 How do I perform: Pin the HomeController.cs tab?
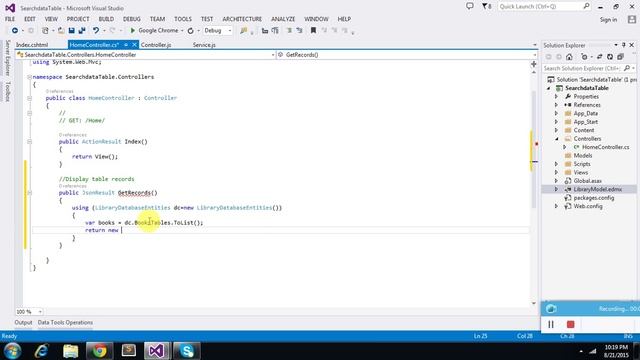click(126, 45)
